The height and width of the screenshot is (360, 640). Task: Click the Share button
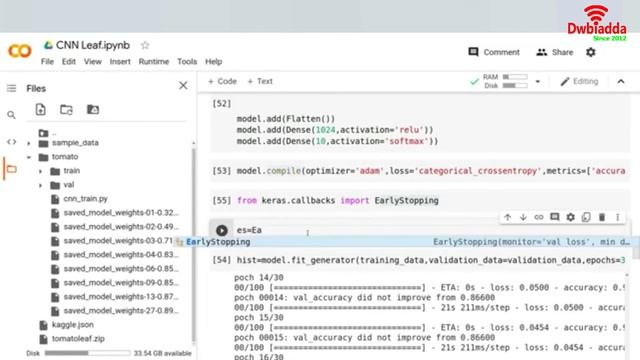(x=555, y=52)
